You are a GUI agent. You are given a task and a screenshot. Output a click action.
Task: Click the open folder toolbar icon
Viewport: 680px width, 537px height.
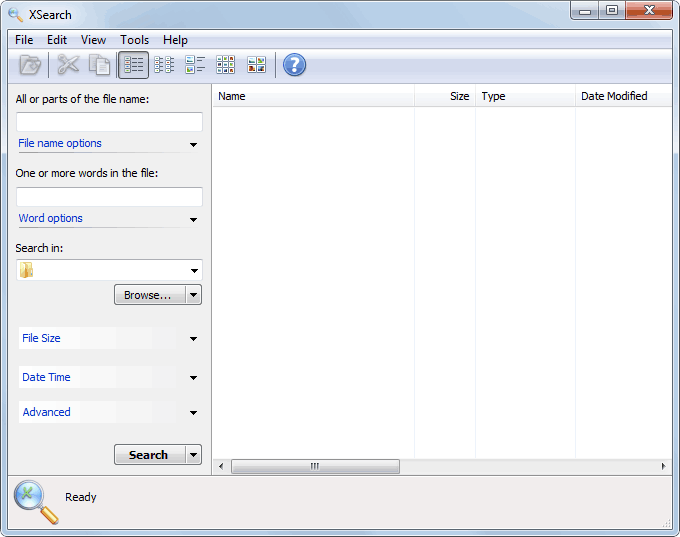tap(31, 66)
